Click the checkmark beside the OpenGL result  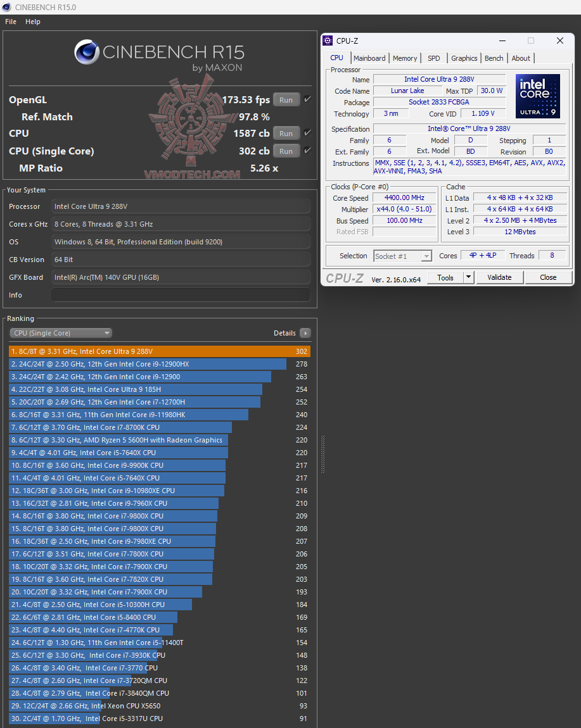point(309,98)
